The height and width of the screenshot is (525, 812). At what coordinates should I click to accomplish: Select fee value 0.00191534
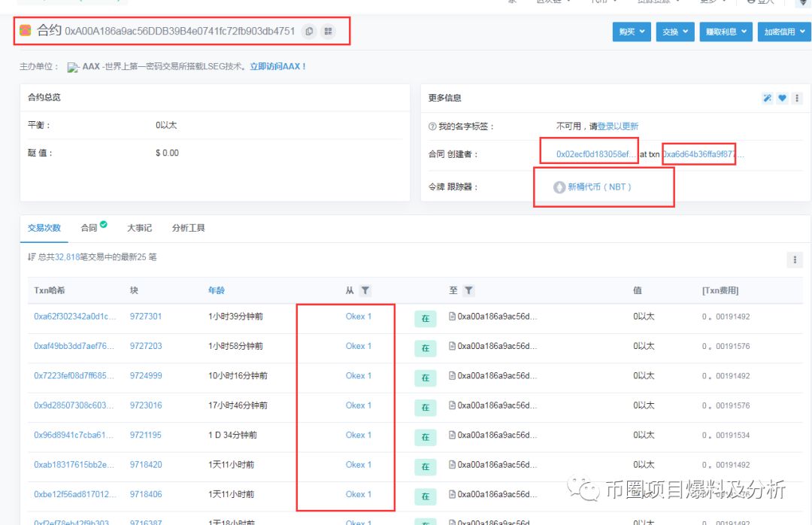tap(726, 435)
